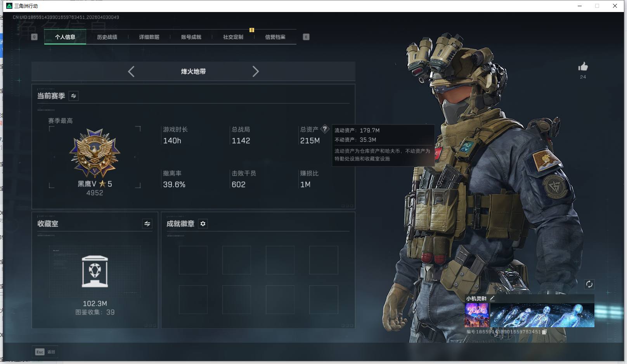This screenshot has width=627, height=364.
Task: Click the 三角洲行动 app icon in title bar
Action: [9, 6]
